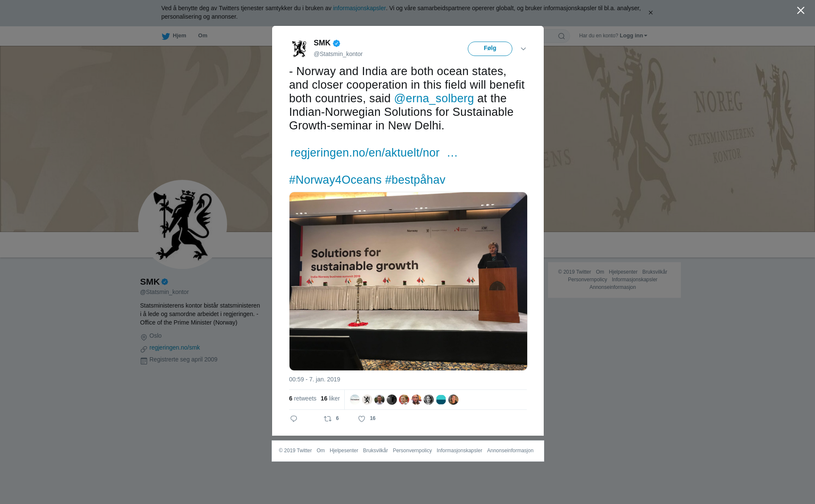Open the regjeringen.no/smk profile link
This screenshot has height=504, width=815.
174,347
